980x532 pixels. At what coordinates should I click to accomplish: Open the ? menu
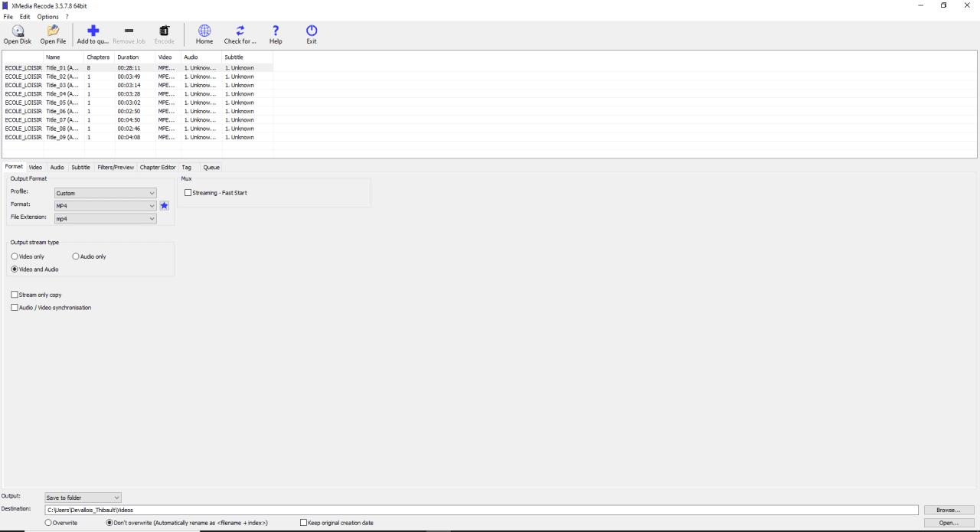tap(67, 17)
